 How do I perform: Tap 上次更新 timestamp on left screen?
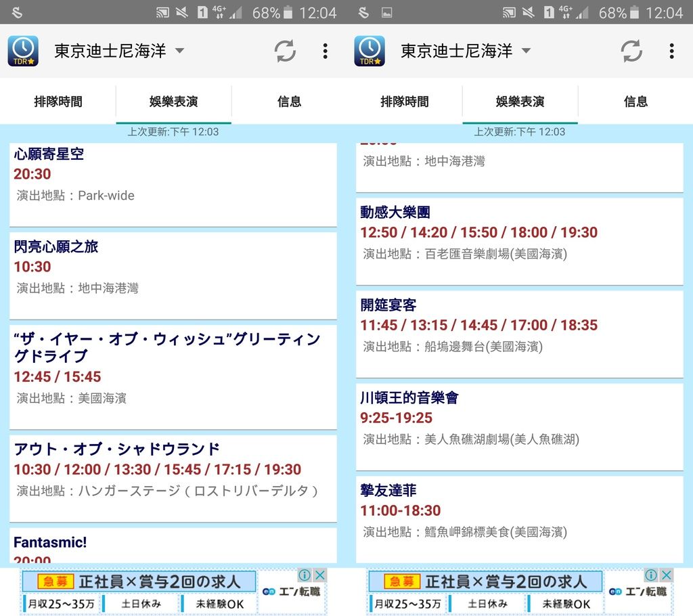(x=173, y=132)
